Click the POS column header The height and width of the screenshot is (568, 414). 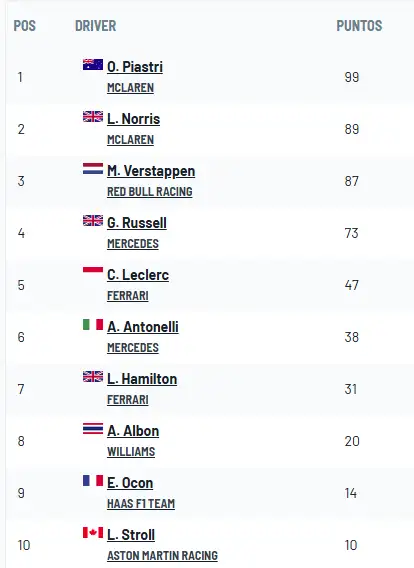tap(25, 26)
